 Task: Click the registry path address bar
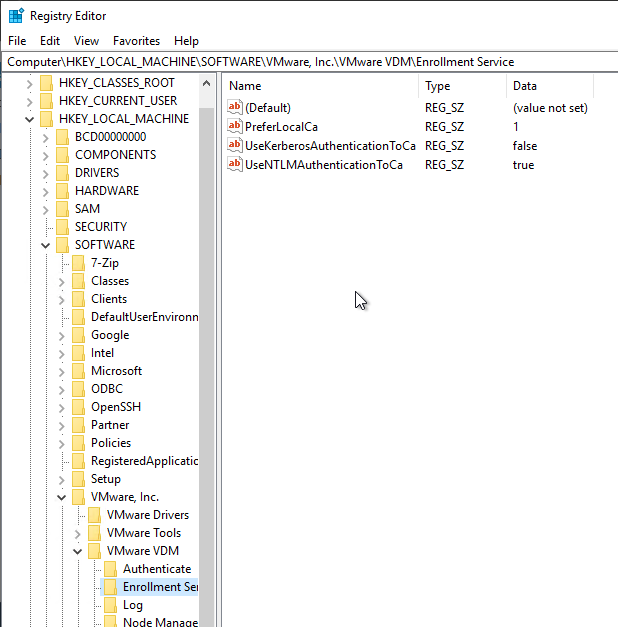pyautogui.click(x=312, y=62)
